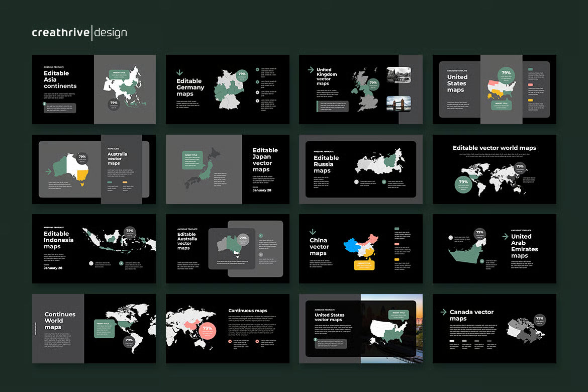Click the down arrow above China vector maps title

(313, 232)
